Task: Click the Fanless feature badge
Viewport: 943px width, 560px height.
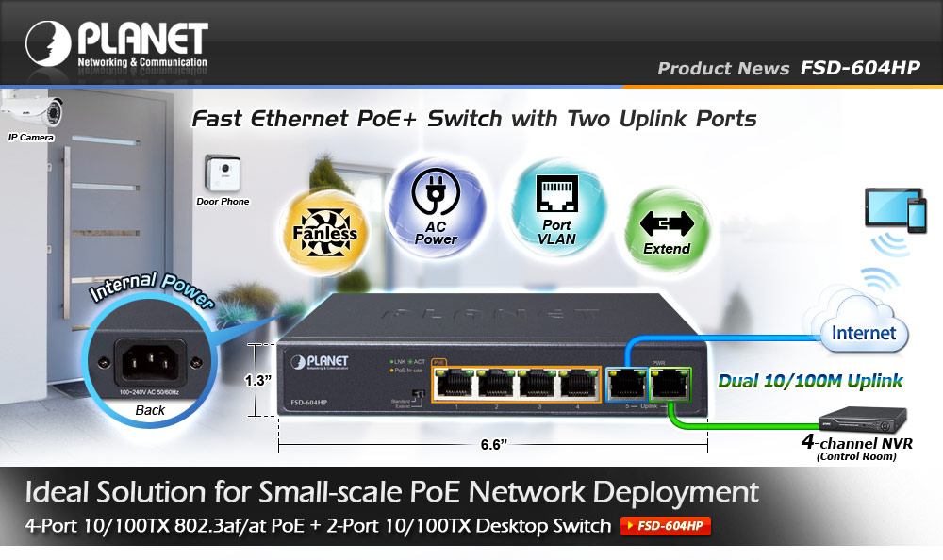Action: click(x=324, y=233)
